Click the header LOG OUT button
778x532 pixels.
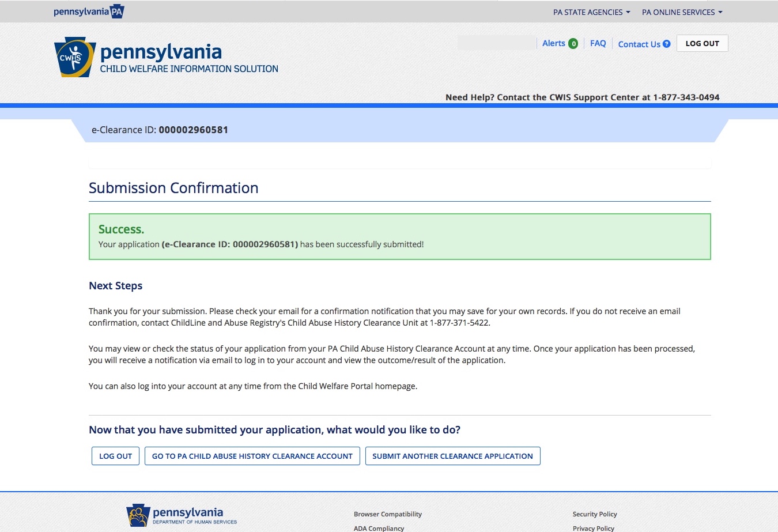[x=702, y=43]
